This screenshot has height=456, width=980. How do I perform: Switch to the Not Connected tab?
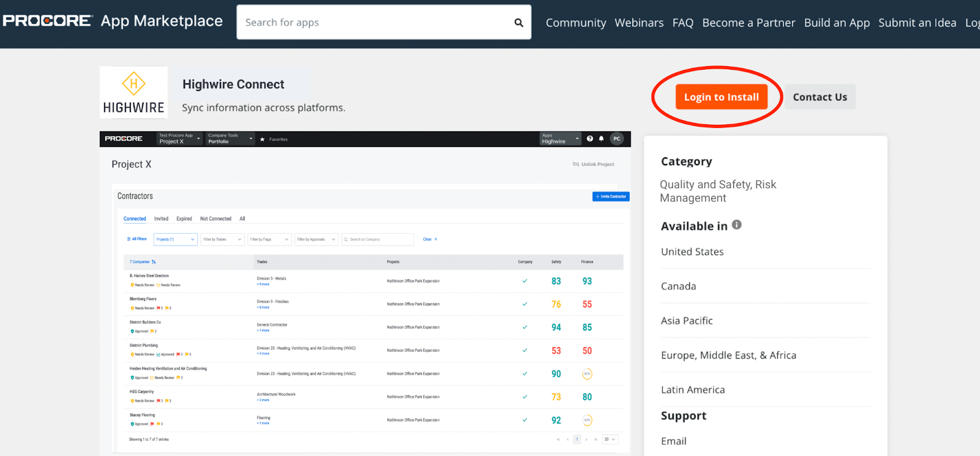click(216, 219)
